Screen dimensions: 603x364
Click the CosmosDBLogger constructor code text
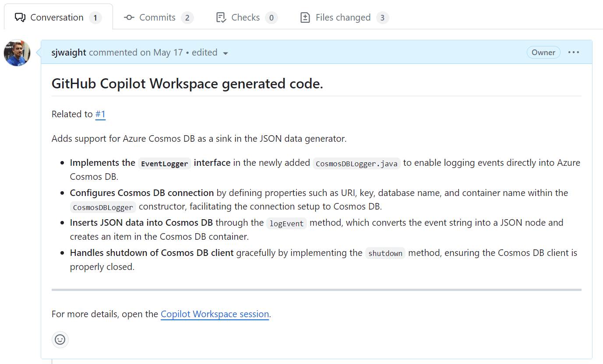pyautogui.click(x=103, y=207)
